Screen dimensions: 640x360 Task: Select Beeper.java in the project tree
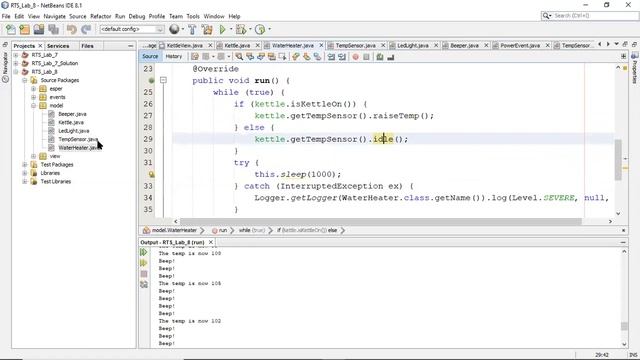tap(72, 114)
